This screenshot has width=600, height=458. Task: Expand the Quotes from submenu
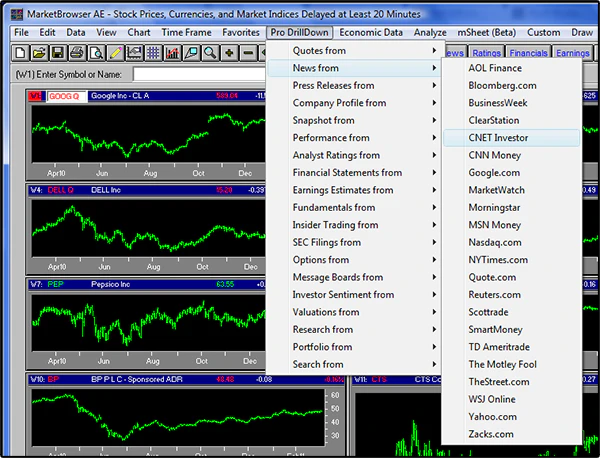(354, 51)
